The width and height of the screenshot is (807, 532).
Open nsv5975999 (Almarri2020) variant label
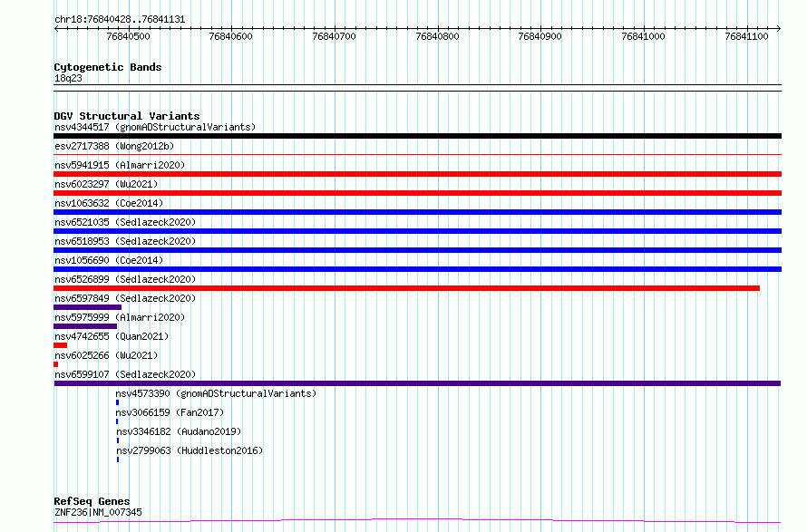tap(120, 317)
